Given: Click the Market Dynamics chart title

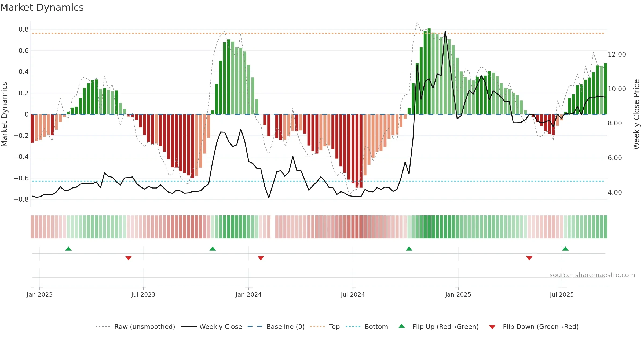Looking at the screenshot, I should point(42,8).
